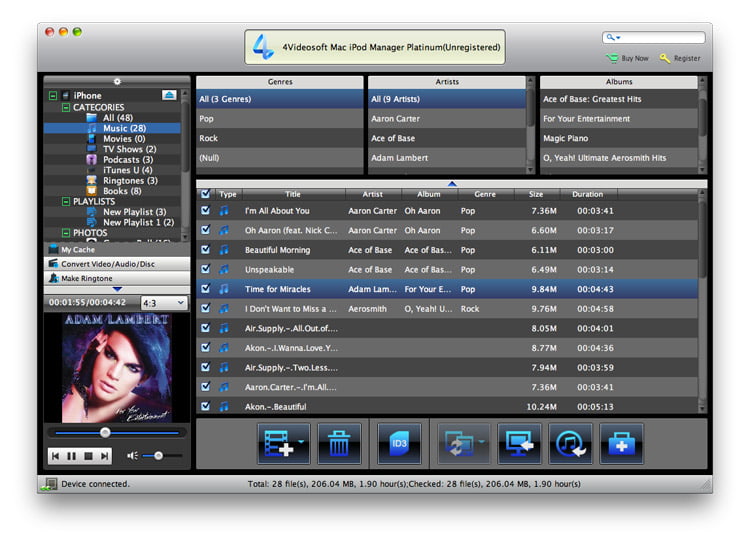Click the Make Ringtone icon
Screen dimensions: 750x545
point(54,278)
